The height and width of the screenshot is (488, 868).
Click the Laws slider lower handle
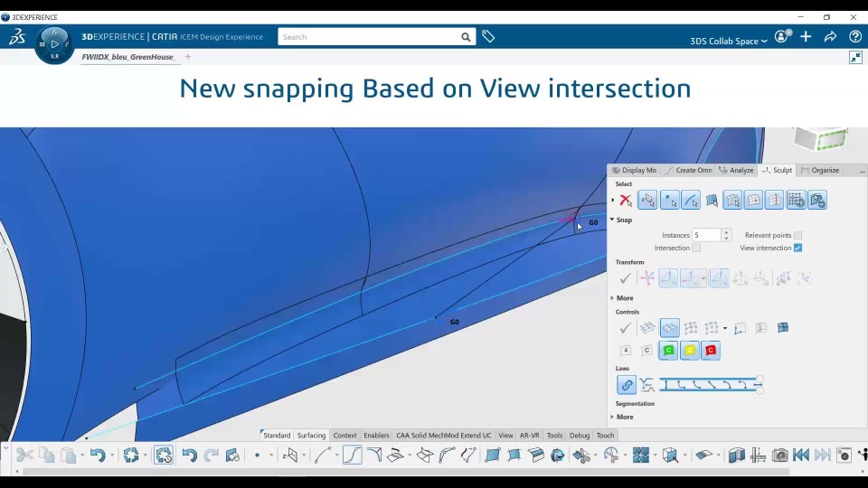(759, 390)
